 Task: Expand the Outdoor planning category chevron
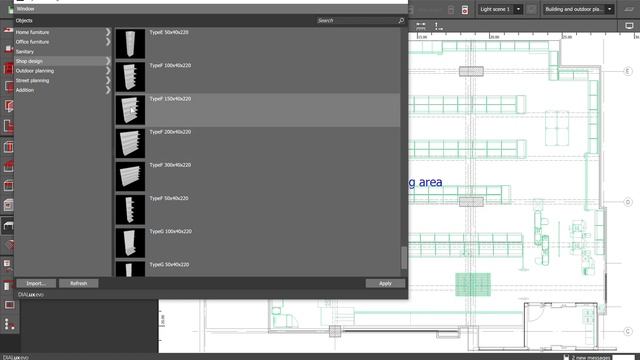[108, 71]
